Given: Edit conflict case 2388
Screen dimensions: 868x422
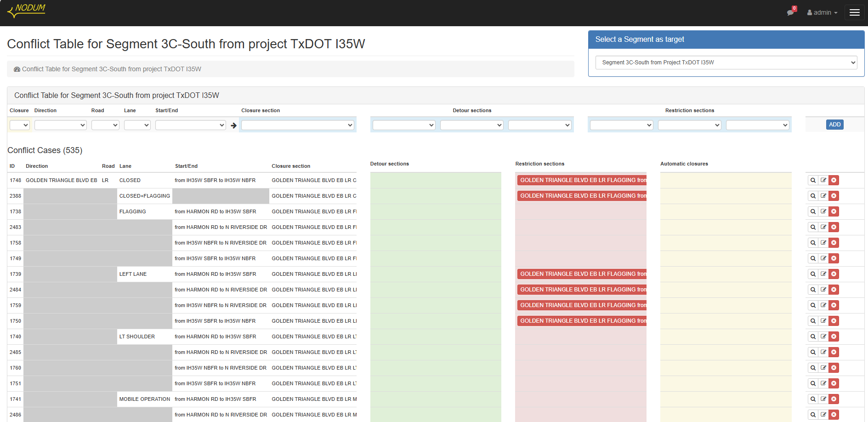Looking at the screenshot, I should point(823,196).
